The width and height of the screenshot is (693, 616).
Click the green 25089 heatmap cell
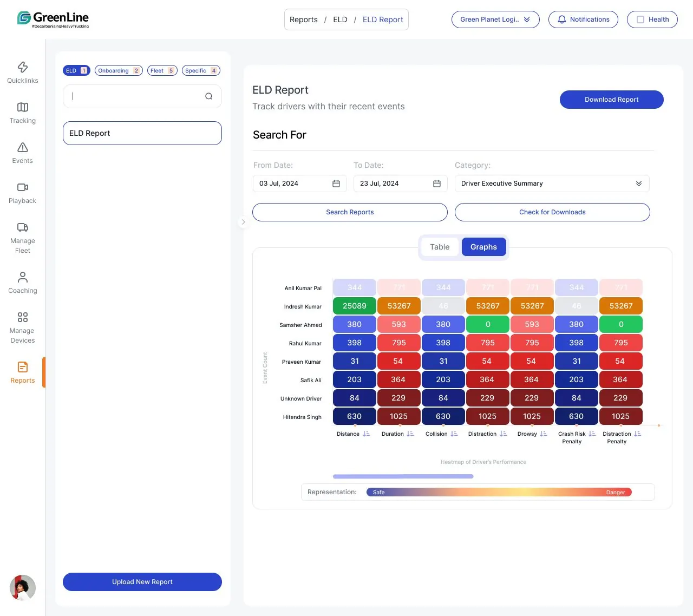355,306
